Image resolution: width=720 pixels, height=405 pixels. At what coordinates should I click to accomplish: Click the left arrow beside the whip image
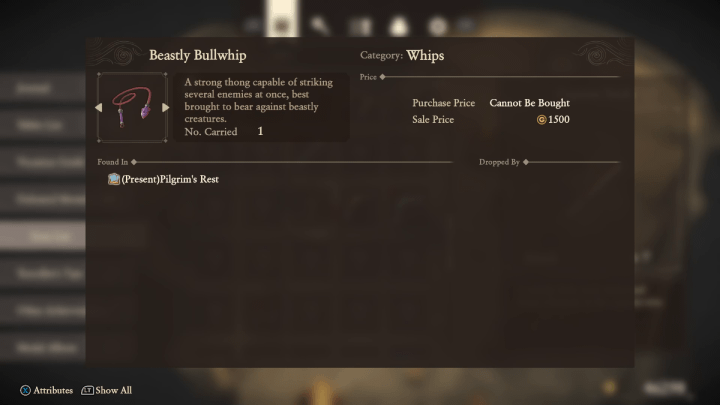[99, 107]
